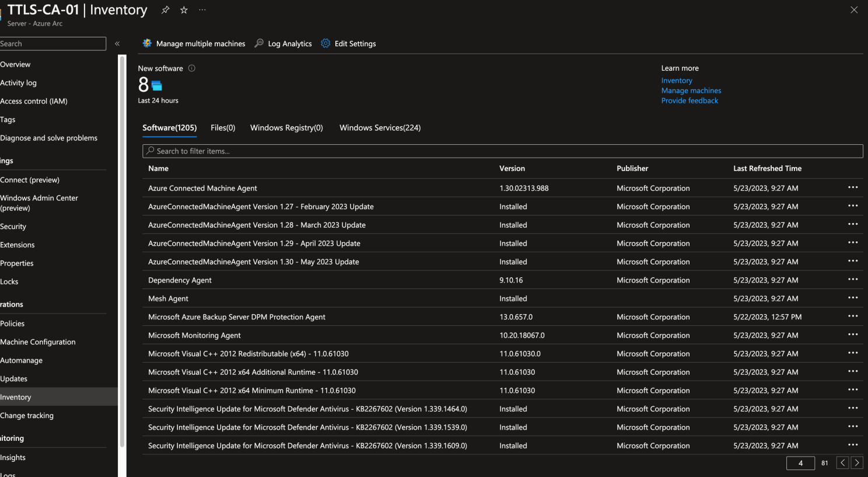Open ellipsis menu for Defender update 1.339.1464.0
Screen dimensions: 868x477
[x=853, y=408]
